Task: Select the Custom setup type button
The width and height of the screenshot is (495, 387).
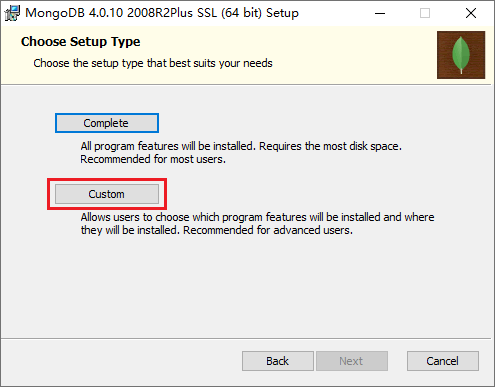Action: [x=107, y=194]
